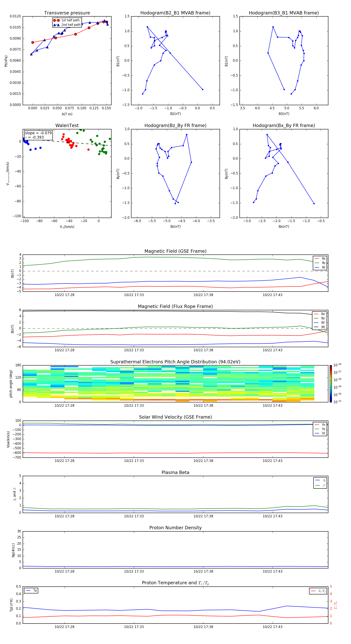Click 'Vsw(km/s)' axis label
Viewport: 351px width, 644px height.
[8, 439]
